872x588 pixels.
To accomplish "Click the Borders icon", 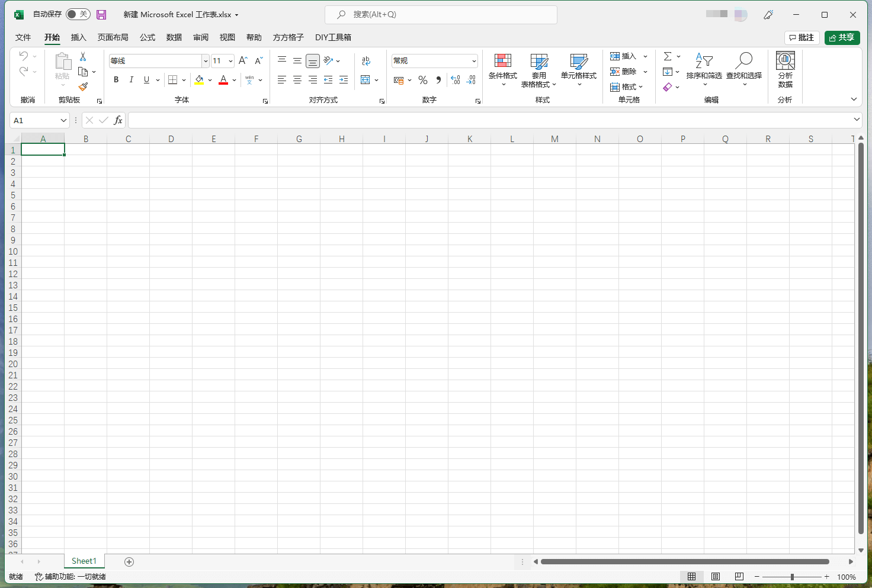I will coord(172,80).
